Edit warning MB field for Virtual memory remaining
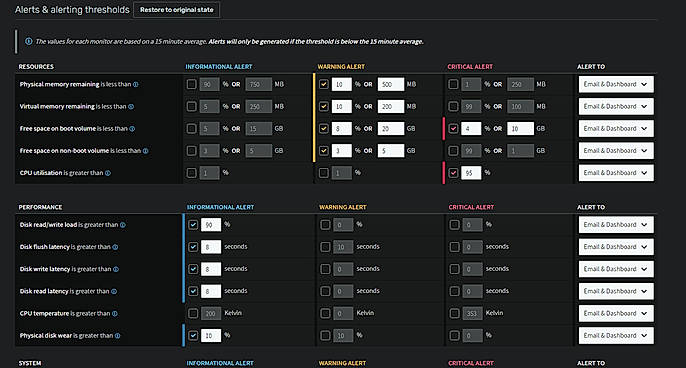Screen dimensions: 686x368 click(x=391, y=106)
